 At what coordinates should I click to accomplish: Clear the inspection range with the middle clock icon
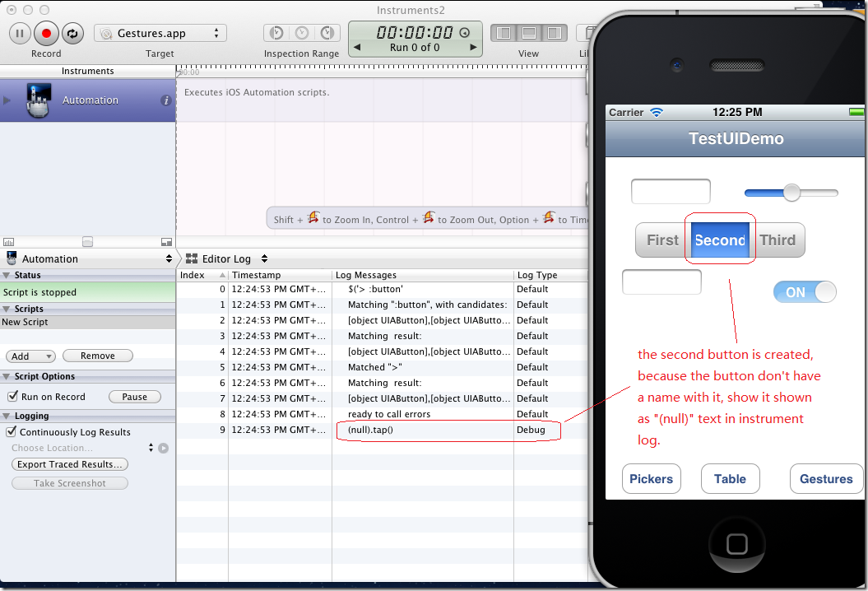point(302,33)
